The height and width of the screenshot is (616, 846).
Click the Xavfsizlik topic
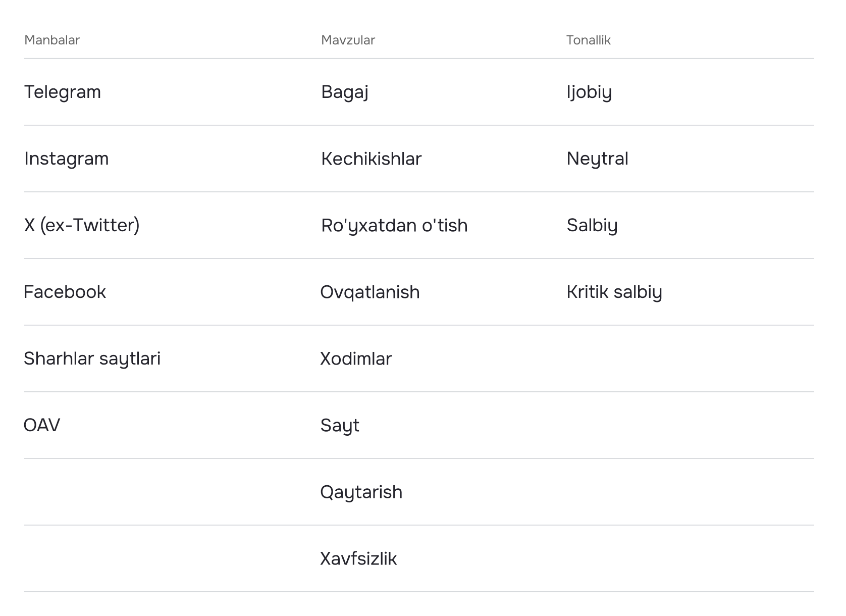click(359, 558)
